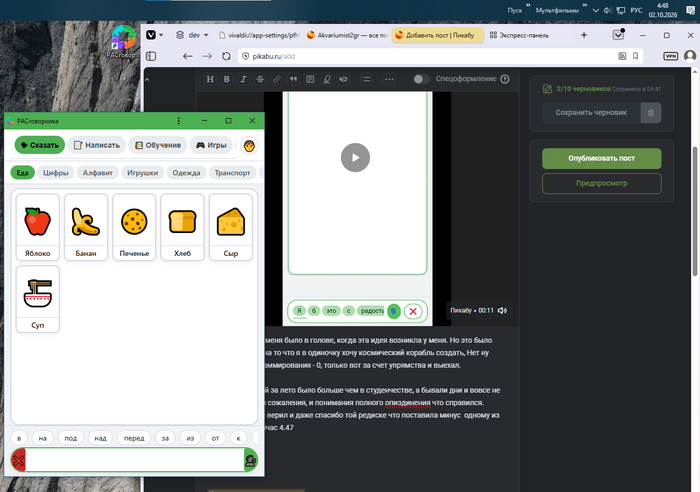Screen dimensions: 700x492
Task: Open the Vivaldi VPN button
Action: point(671,56)
